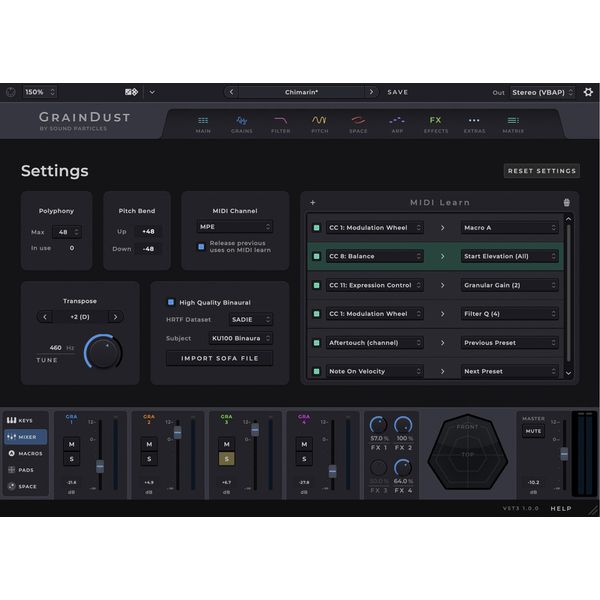
Task: Click grain layer 3 volume fader
Action: 255,430
